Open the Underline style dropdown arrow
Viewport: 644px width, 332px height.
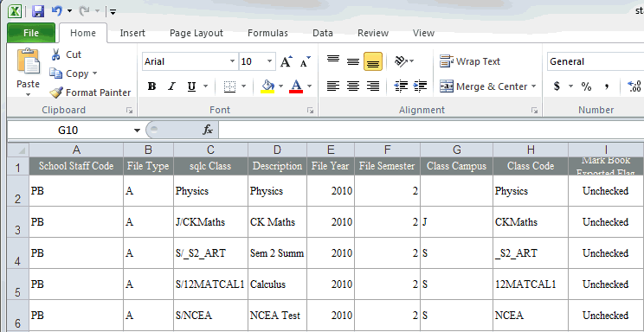point(205,86)
